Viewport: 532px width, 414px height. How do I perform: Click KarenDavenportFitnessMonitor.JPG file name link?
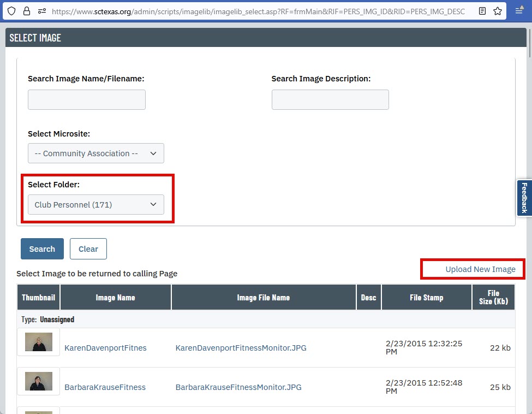pyautogui.click(x=241, y=348)
